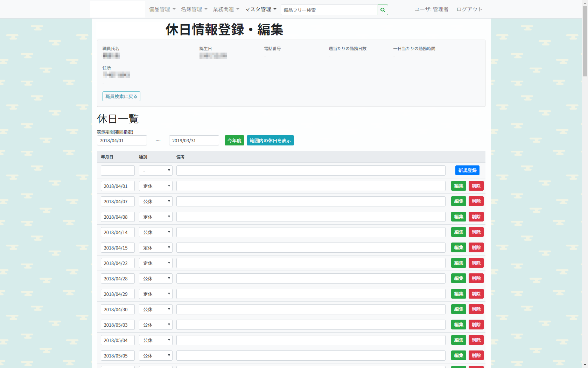Open the 備品管理 menu
This screenshot has width=588, height=368.
(x=162, y=9)
